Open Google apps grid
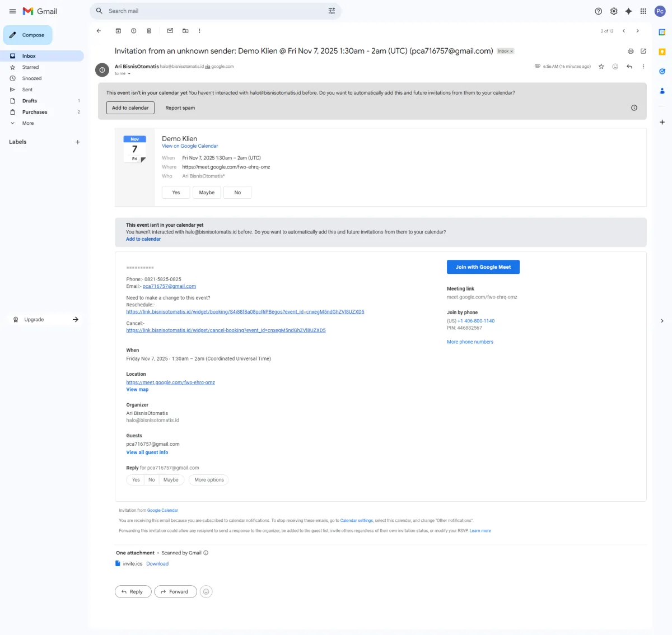The width and height of the screenshot is (672, 635). click(643, 11)
